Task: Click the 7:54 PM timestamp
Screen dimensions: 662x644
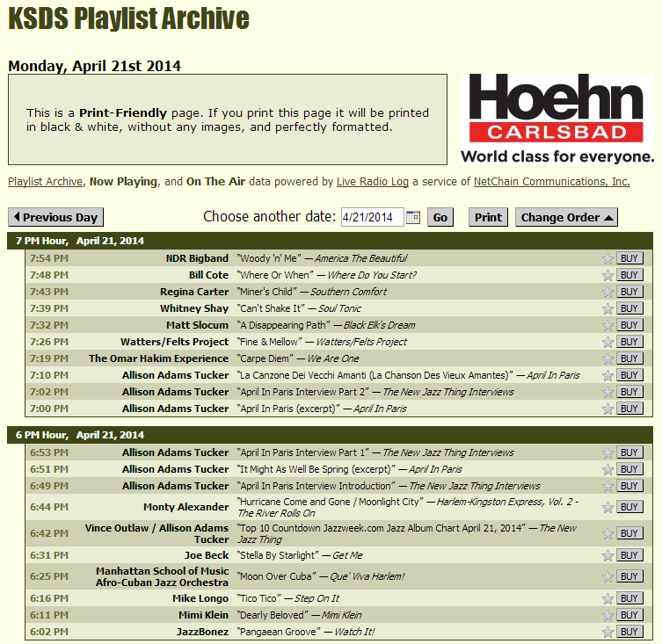Action: (x=49, y=258)
